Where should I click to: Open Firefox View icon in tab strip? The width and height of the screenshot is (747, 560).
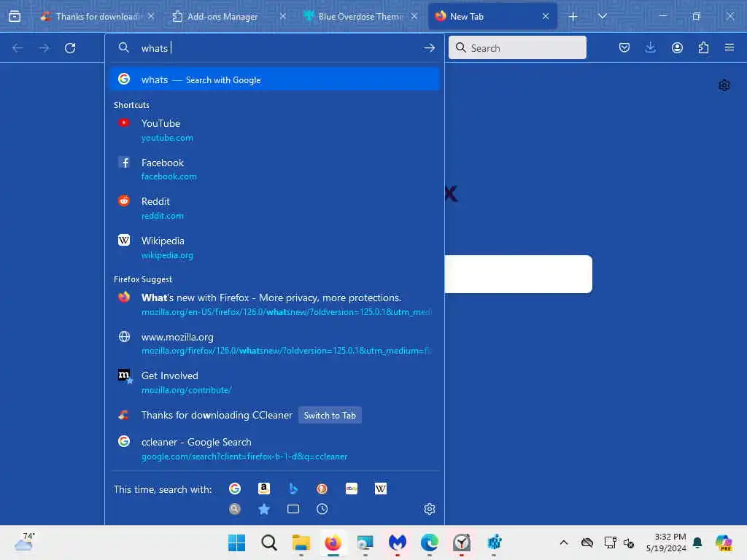pyautogui.click(x=15, y=16)
